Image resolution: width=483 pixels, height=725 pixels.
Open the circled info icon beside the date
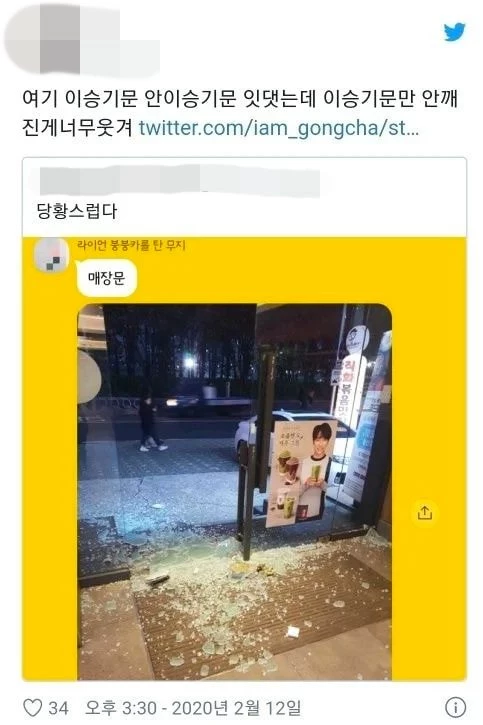pyautogui.click(x=455, y=707)
